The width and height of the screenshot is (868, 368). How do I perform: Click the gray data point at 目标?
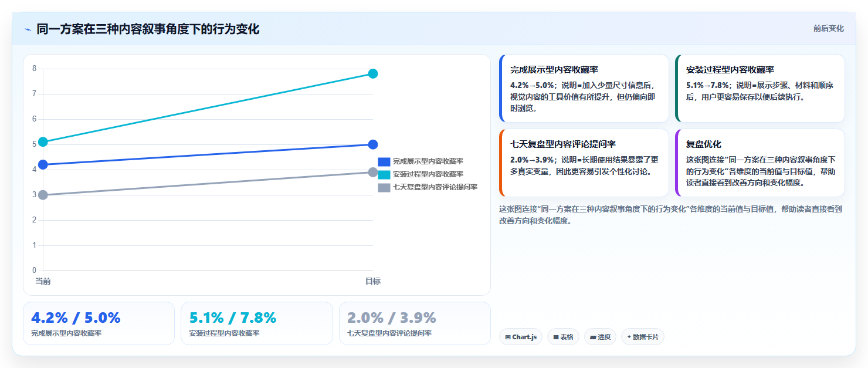[373, 172]
